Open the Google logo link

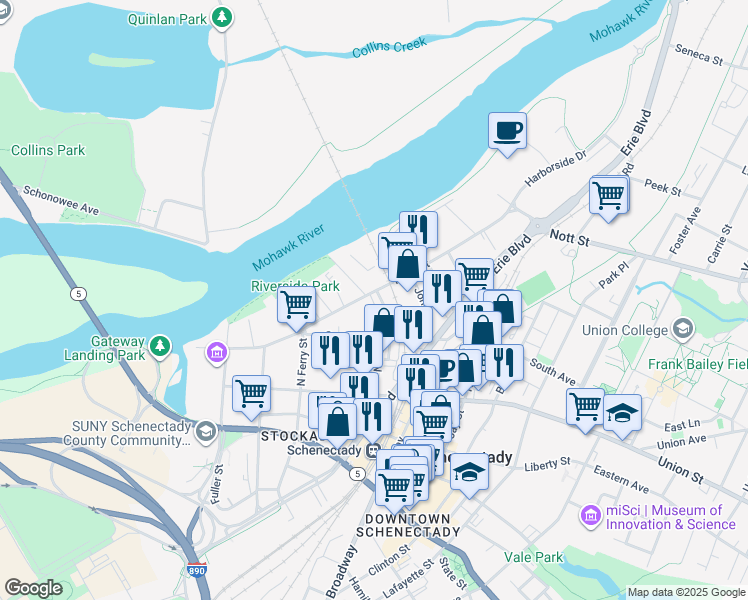33,588
